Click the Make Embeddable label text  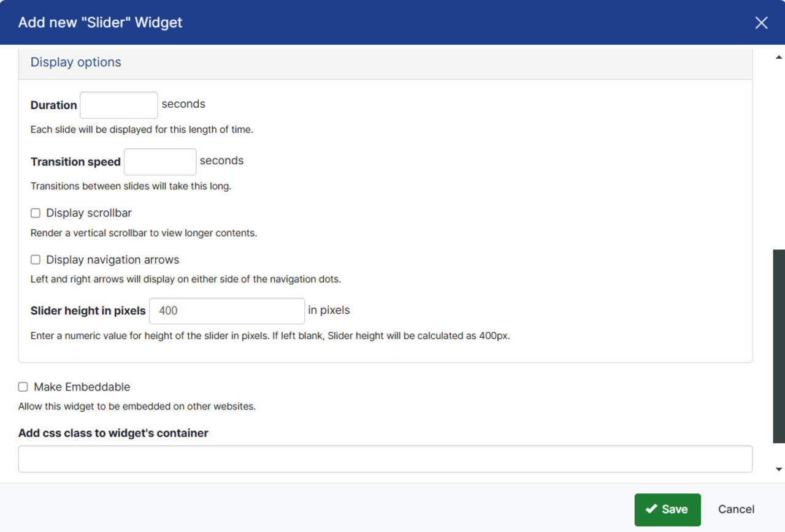pos(82,387)
